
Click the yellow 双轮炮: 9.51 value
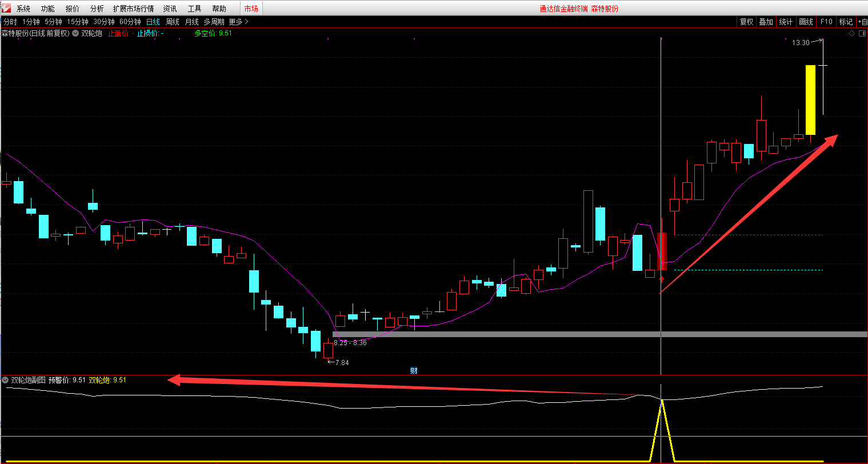click(x=108, y=380)
